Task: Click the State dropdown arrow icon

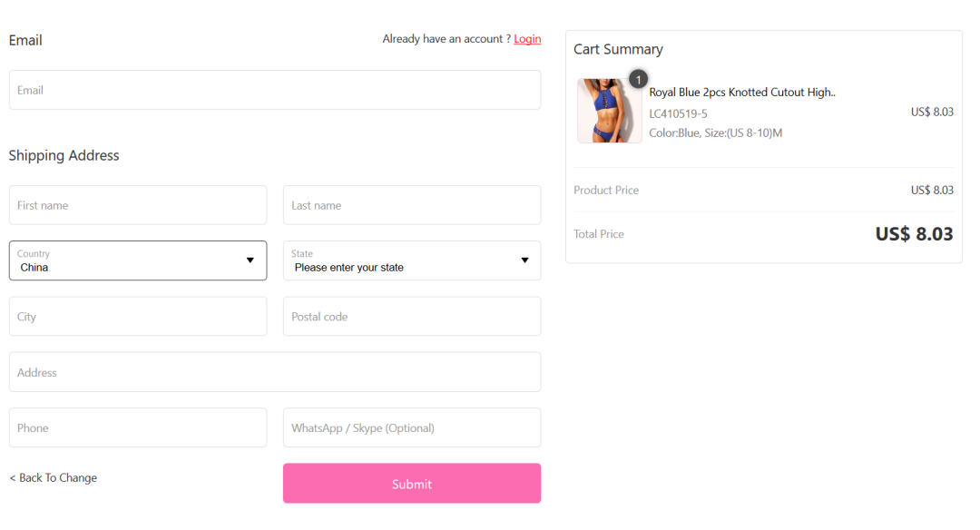Action: (525, 260)
